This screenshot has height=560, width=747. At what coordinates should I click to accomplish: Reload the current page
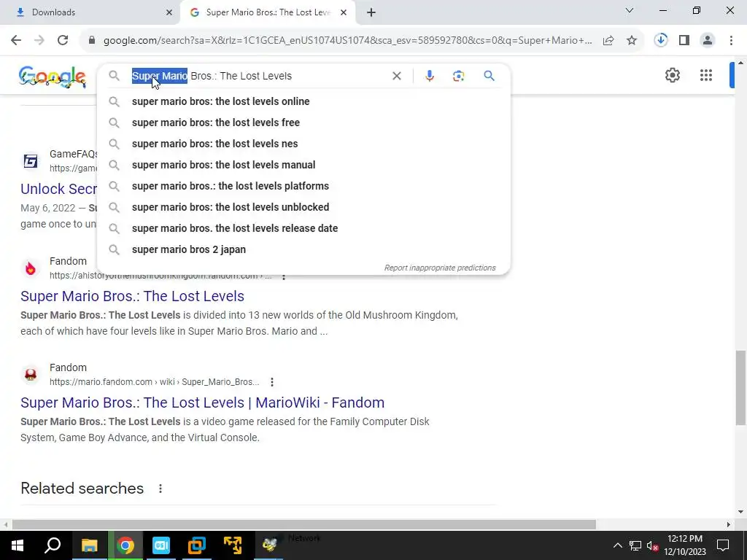[x=63, y=41]
